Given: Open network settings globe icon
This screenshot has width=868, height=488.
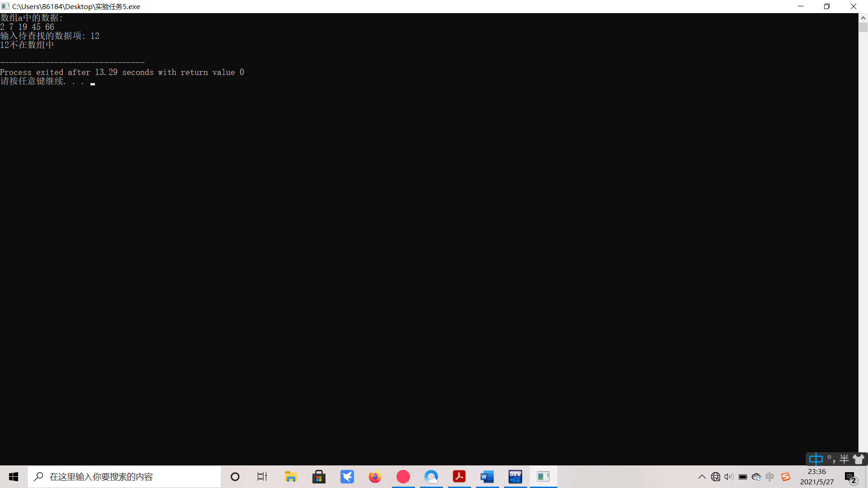Looking at the screenshot, I should [x=715, y=477].
